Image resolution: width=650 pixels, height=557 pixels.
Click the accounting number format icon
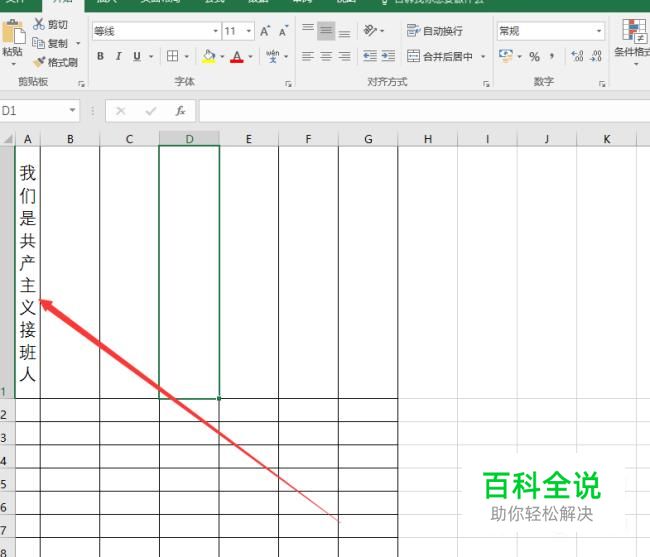505,56
